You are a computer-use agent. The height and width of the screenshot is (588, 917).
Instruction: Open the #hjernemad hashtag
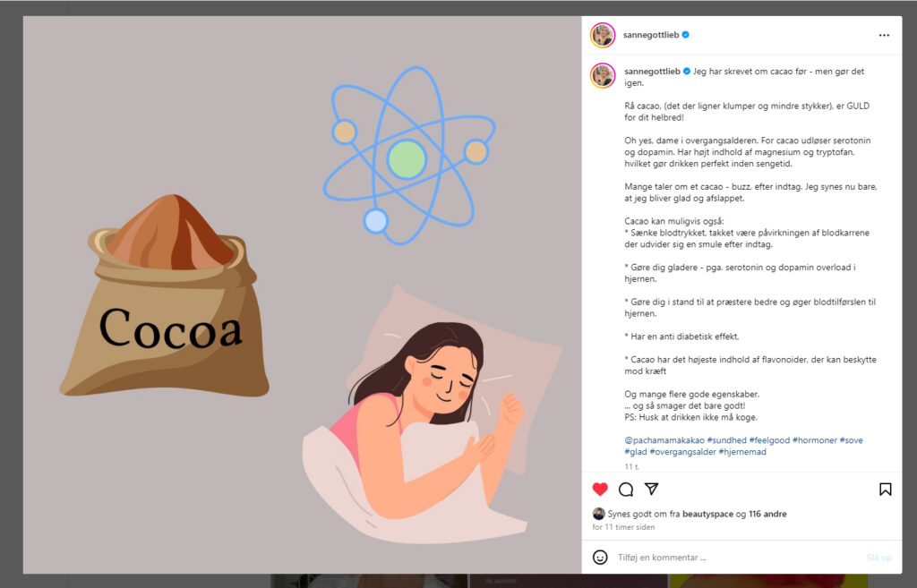tap(742, 452)
